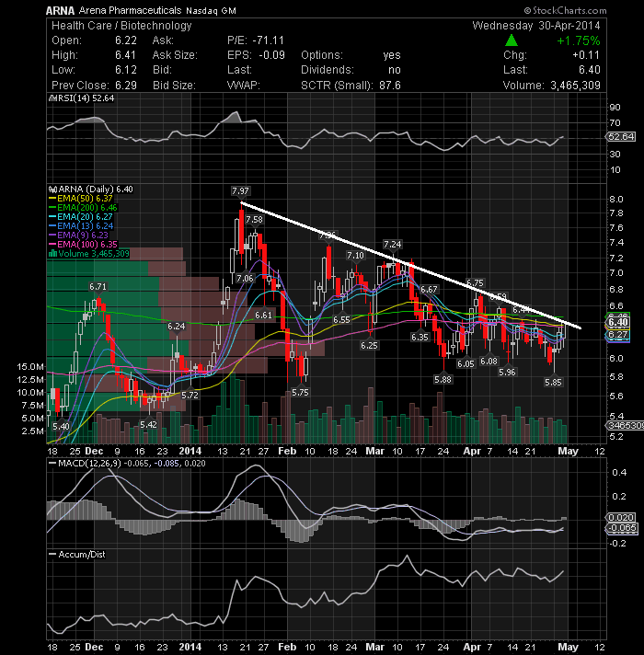Viewport: 644px width, 655px height.
Task: Click the volume bars icon in legend
Action: tap(52, 254)
